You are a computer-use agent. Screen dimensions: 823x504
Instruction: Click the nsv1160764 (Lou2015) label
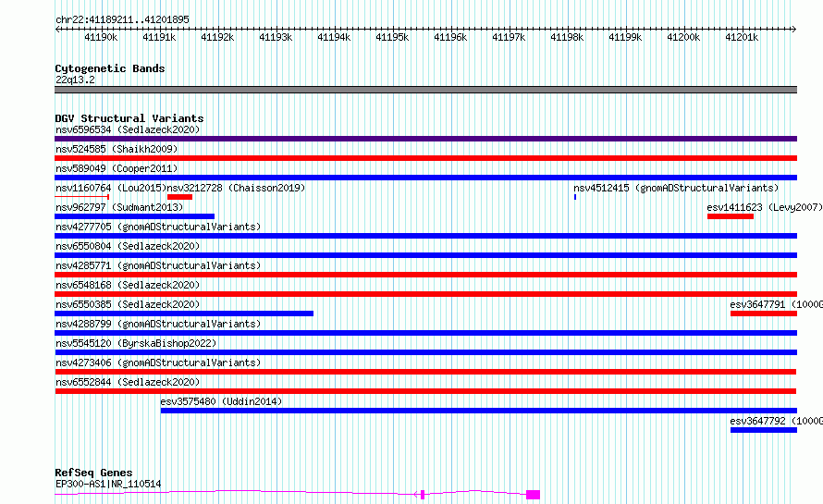pos(111,188)
